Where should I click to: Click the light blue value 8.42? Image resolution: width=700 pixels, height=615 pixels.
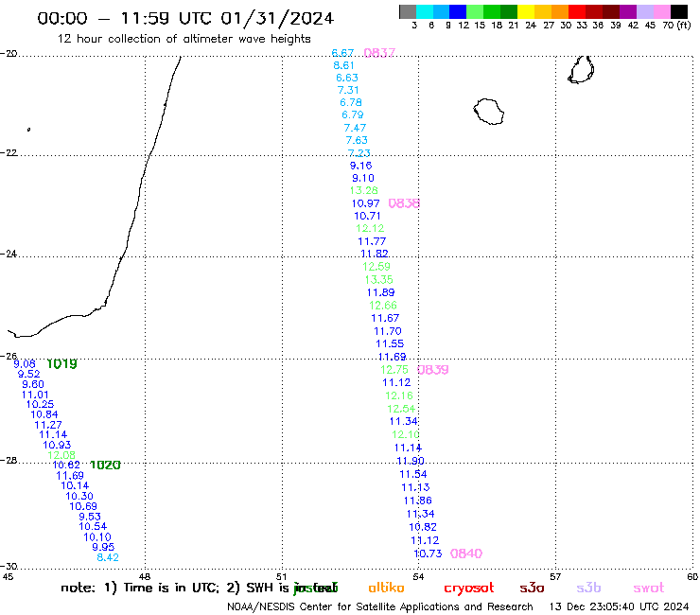pos(108,557)
